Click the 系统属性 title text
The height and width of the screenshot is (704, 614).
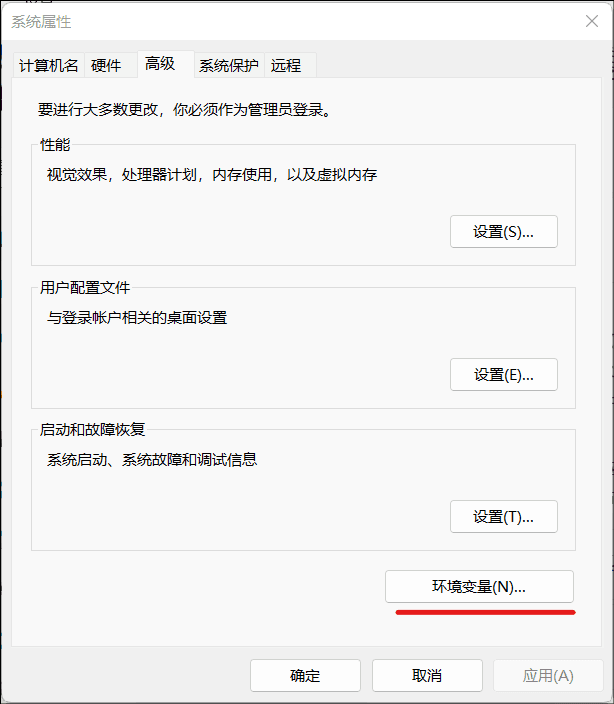coord(41,22)
